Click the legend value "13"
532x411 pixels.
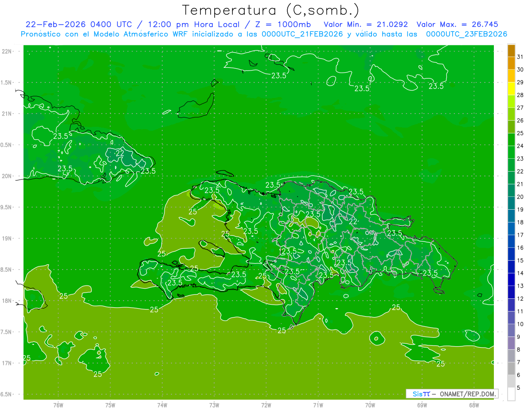coord(520,286)
